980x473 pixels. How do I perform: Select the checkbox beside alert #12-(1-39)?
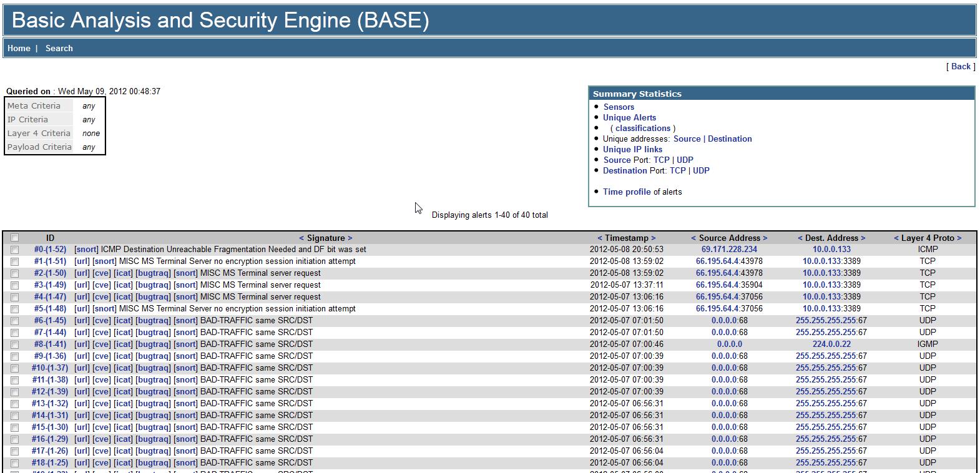coord(15,392)
